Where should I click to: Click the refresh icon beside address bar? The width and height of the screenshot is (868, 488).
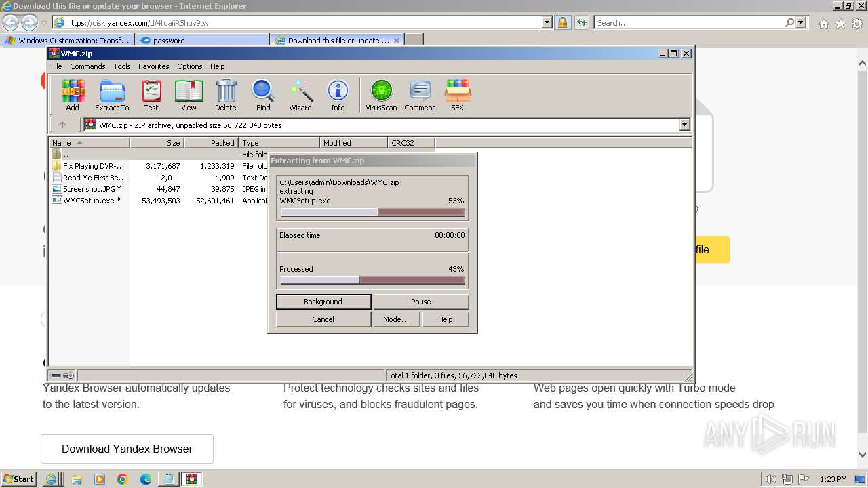[x=582, y=22]
